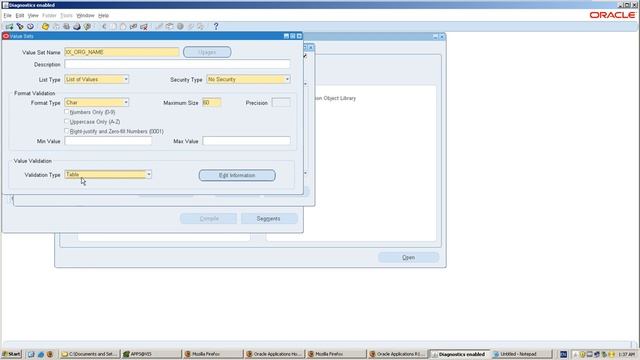Click the Attachments paperclip toolbar icon
This screenshot has width=640, height=360.
[x=191, y=27]
